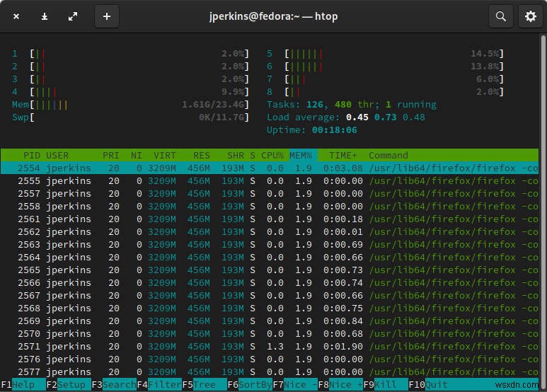Viewport: 547px width, 392px height.
Task: Sort by PID column header
Action: (31, 156)
